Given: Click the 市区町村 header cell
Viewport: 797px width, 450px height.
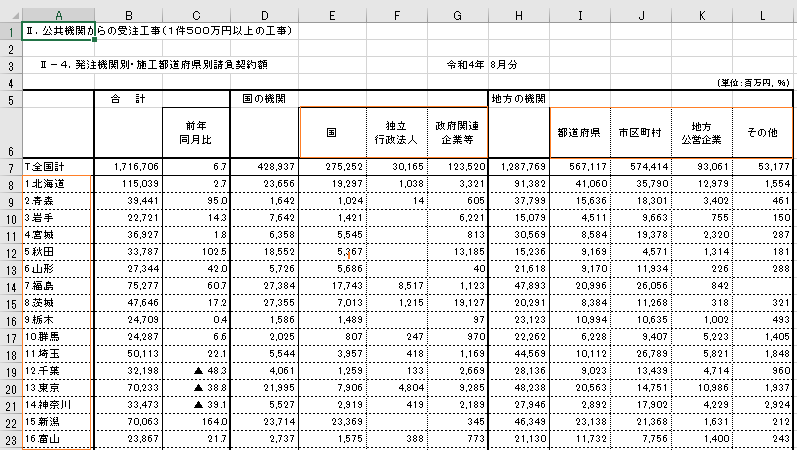Looking at the screenshot, I should (640, 131).
